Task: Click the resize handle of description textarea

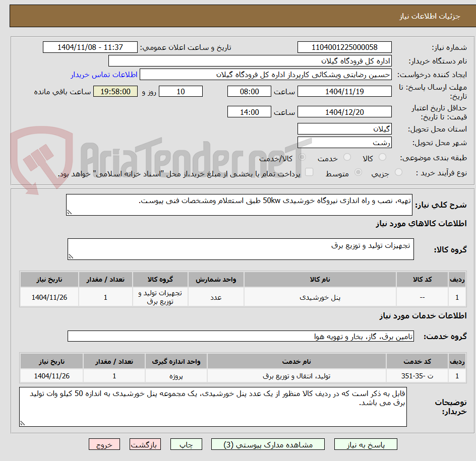Action: click(x=69, y=212)
